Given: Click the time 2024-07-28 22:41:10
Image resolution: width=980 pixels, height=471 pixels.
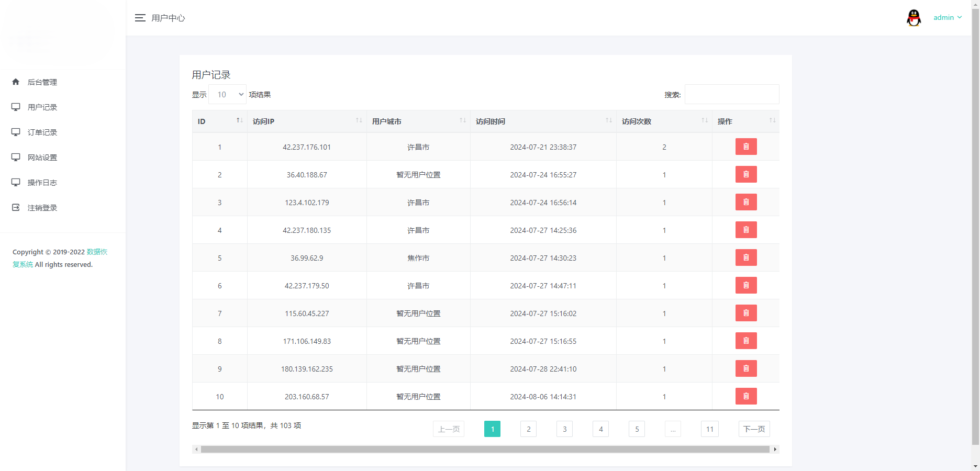Looking at the screenshot, I should (x=543, y=369).
